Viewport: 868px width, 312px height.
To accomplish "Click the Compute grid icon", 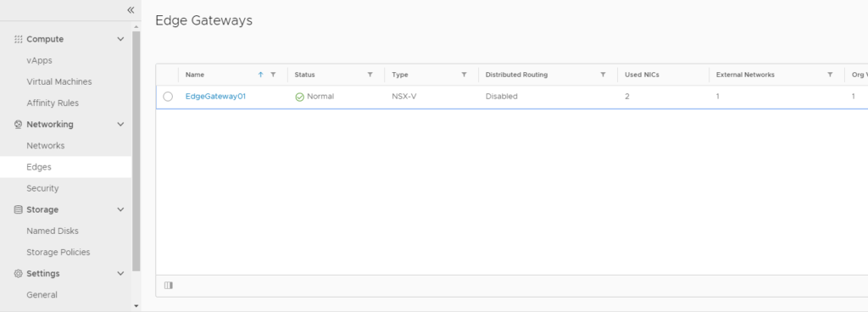I will click(19, 39).
